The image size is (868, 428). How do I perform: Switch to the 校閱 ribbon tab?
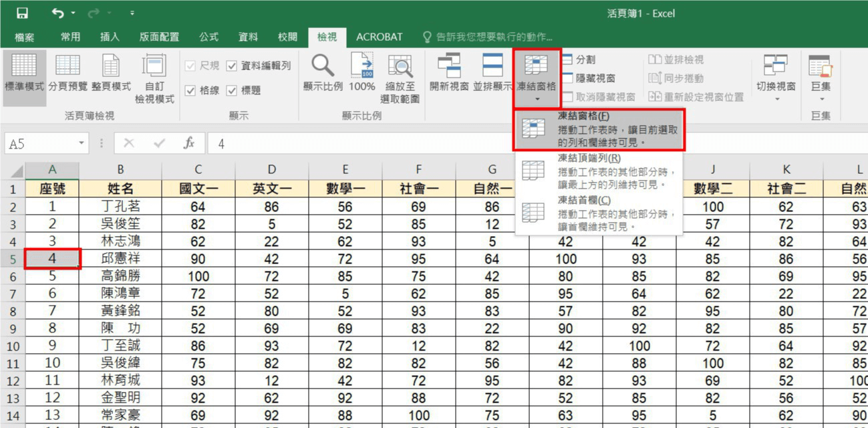tap(287, 37)
